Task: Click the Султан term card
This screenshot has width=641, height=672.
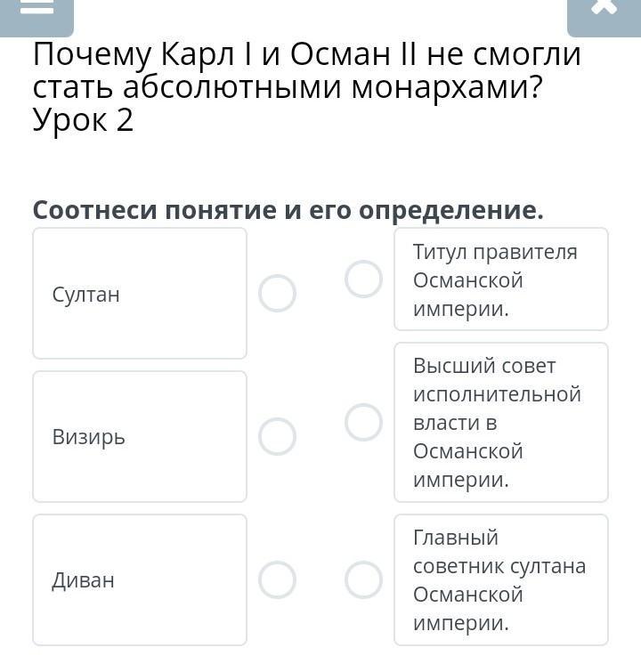Action: point(140,294)
